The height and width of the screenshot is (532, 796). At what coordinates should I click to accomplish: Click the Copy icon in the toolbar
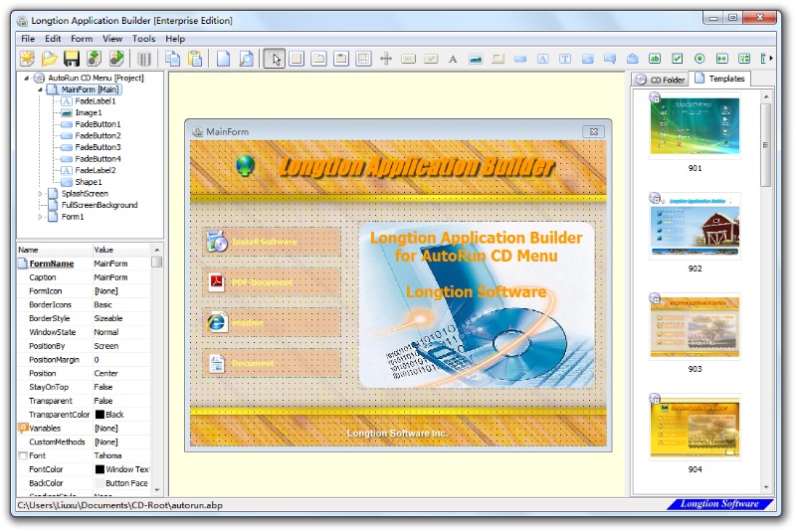click(x=173, y=59)
